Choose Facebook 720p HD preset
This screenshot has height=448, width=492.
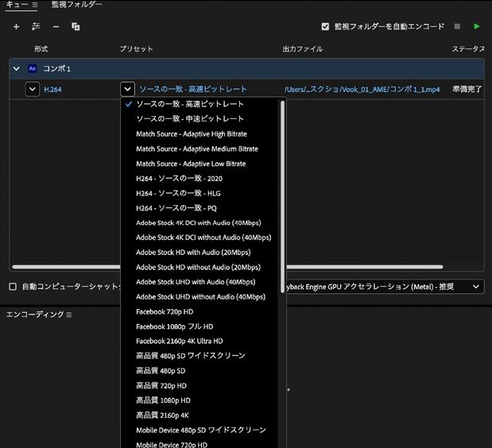tap(200, 312)
